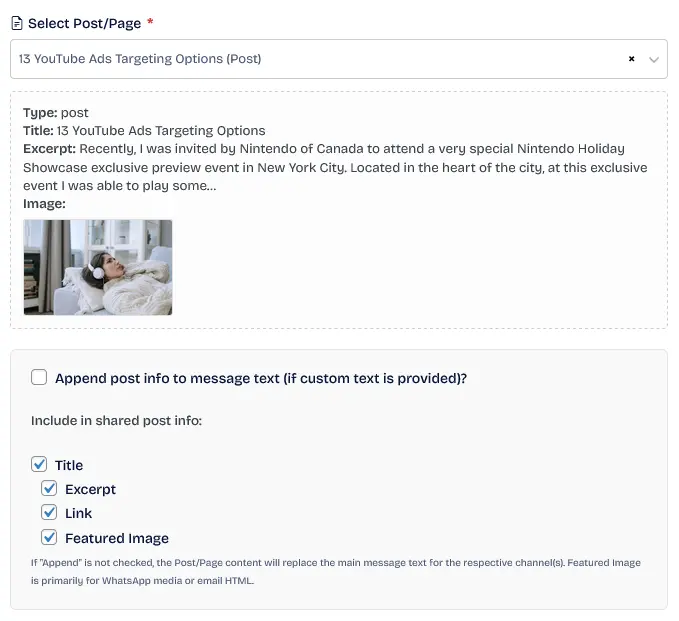Uncheck the Title checkbox
Viewport: 679px width, 621px height.
coord(39,464)
